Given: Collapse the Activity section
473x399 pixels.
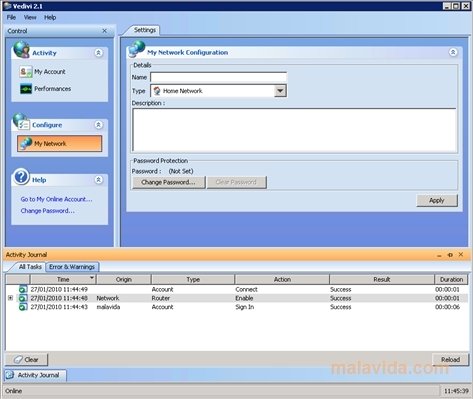Looking at the screenshot, I should tap(98, 53).
